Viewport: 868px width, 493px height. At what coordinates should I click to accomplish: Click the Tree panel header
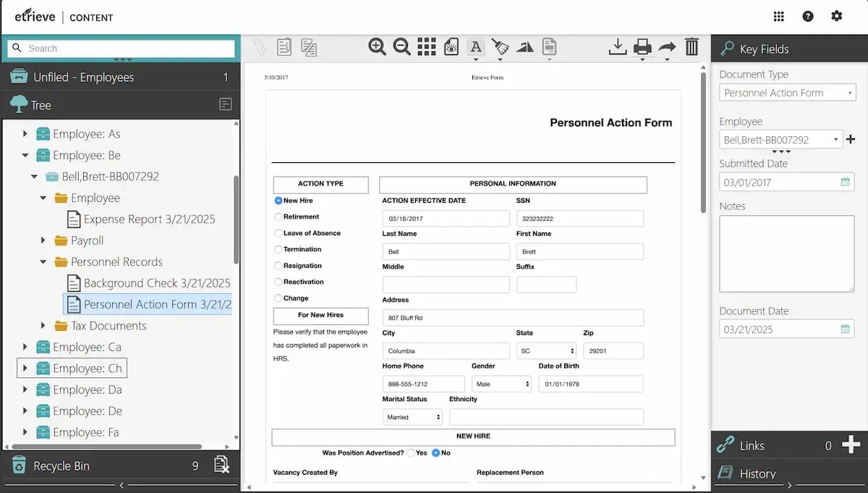(x=120, y=105)
